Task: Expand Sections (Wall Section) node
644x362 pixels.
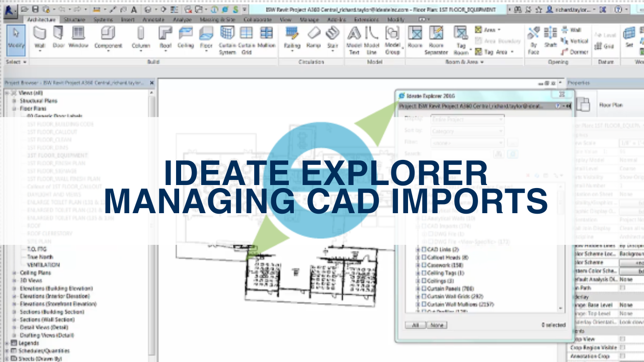Action: tap(15, 320)
